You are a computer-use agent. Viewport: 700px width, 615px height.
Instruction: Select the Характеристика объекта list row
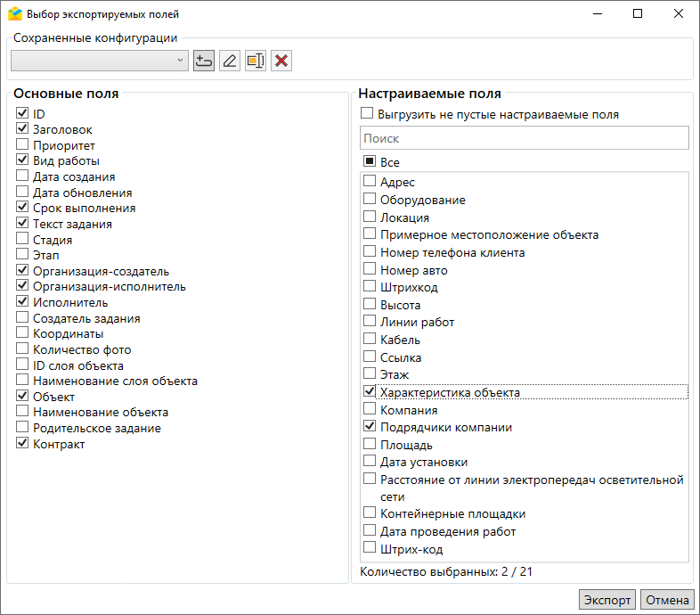pos(450,392)
